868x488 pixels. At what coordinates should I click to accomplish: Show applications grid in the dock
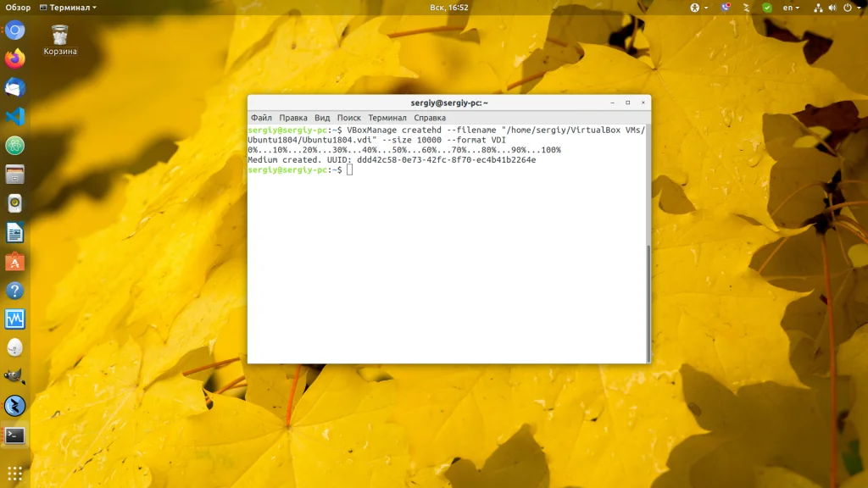pyautogui.click(x=15, y=472)
